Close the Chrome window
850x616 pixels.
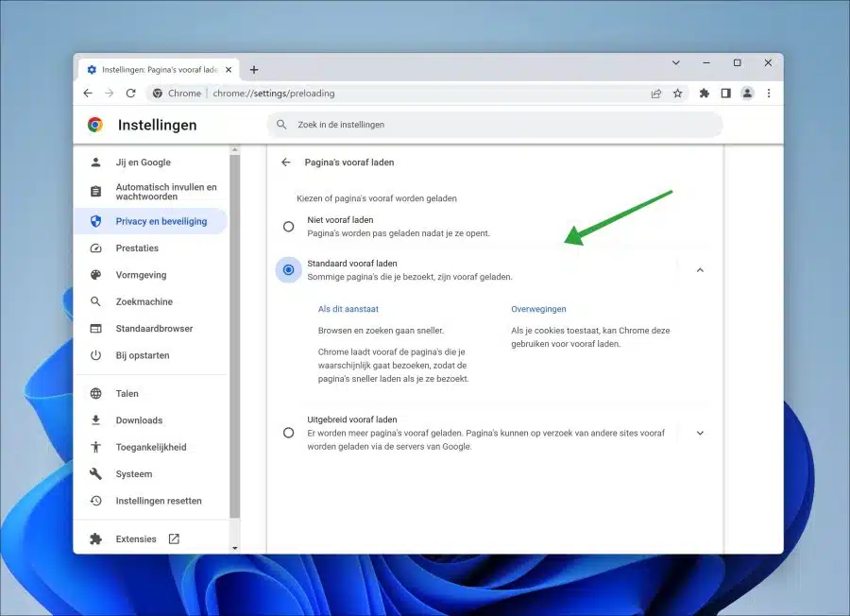(x=768, y=63)
